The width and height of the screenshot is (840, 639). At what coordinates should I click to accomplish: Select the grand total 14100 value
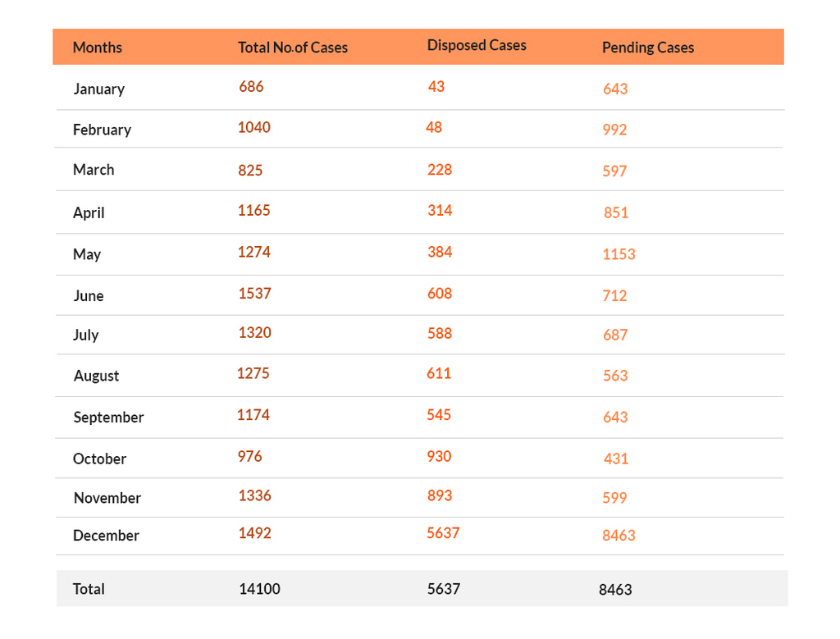(260, 589)
